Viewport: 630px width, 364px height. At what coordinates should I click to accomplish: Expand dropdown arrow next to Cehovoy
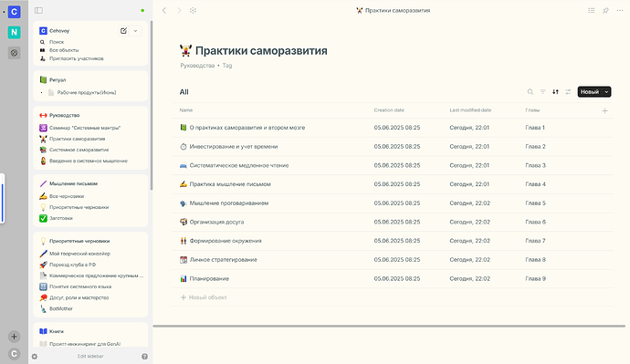coord(135,30)
